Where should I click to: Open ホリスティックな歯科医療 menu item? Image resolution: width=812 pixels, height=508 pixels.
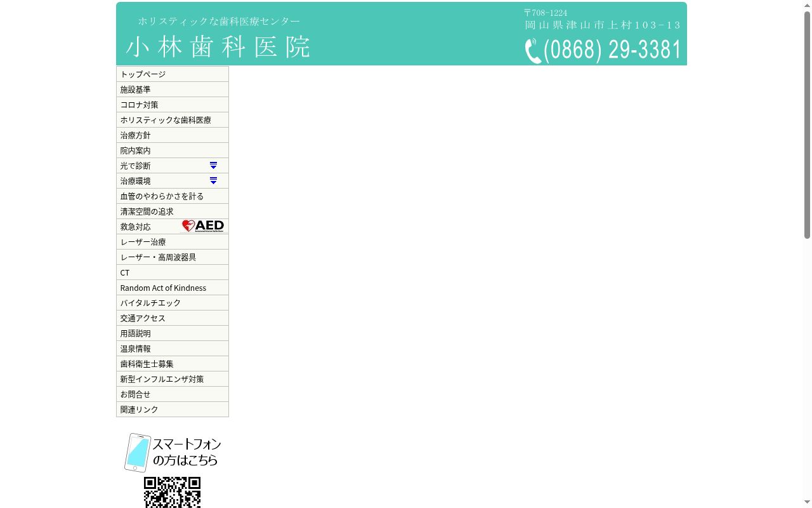(x=173, y=120)
